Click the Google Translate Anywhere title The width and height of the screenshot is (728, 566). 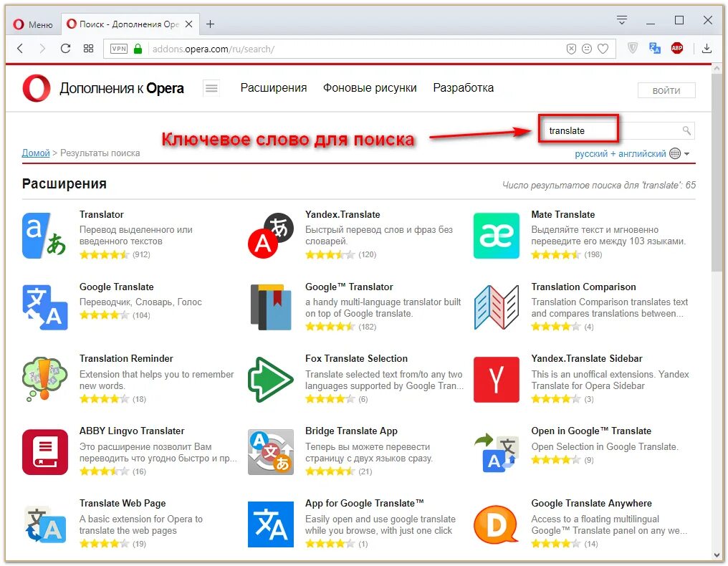coord(592,504)
